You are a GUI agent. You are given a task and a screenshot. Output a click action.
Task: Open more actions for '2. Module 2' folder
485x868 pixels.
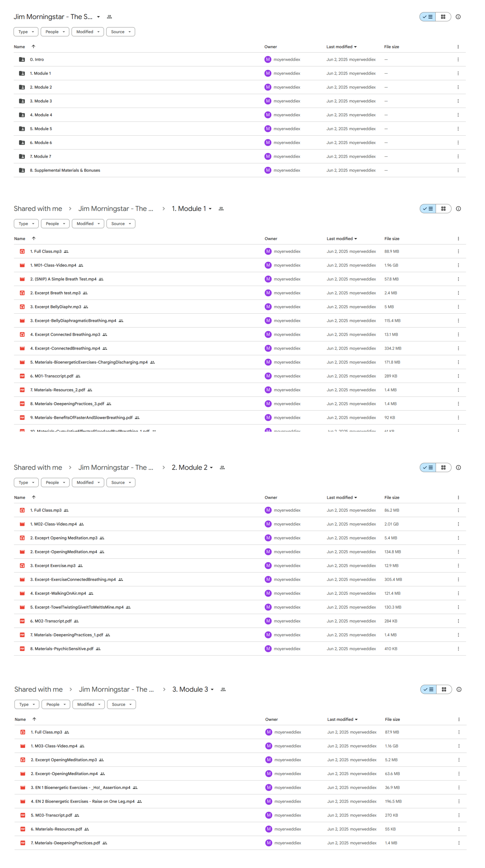tap(458, 87)
